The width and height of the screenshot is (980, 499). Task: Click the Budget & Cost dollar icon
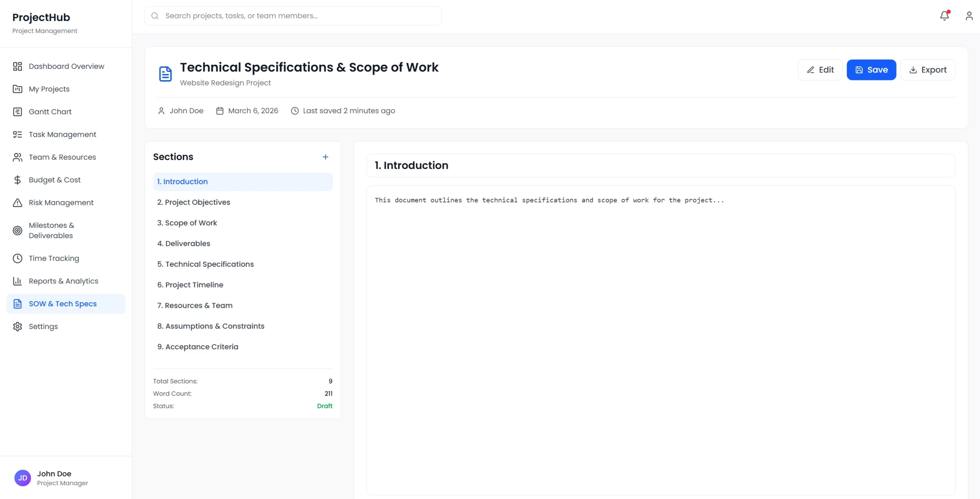18,180
